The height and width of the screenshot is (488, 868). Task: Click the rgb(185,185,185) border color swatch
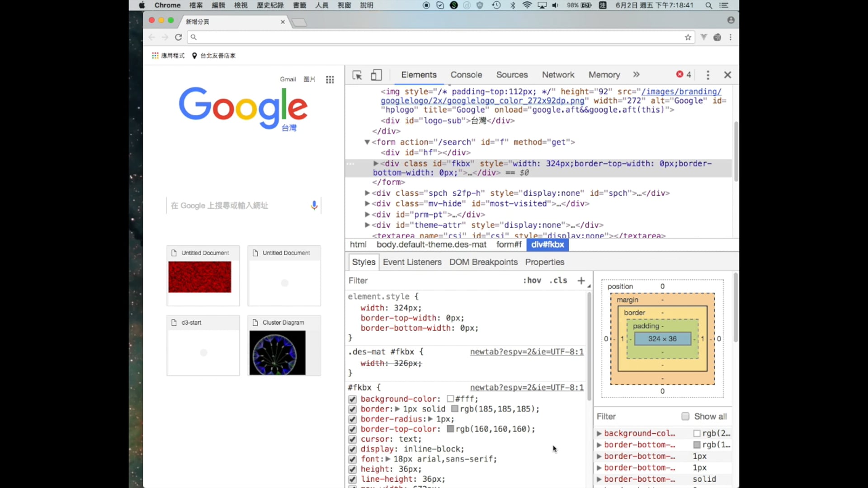(x=455, y=409)
